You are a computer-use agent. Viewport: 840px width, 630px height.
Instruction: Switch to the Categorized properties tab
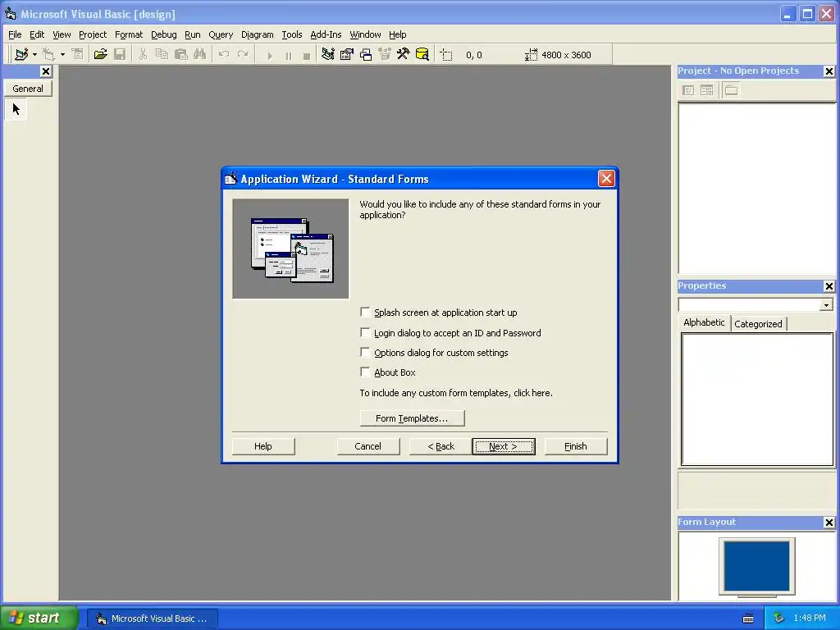(x=758, y=323)
